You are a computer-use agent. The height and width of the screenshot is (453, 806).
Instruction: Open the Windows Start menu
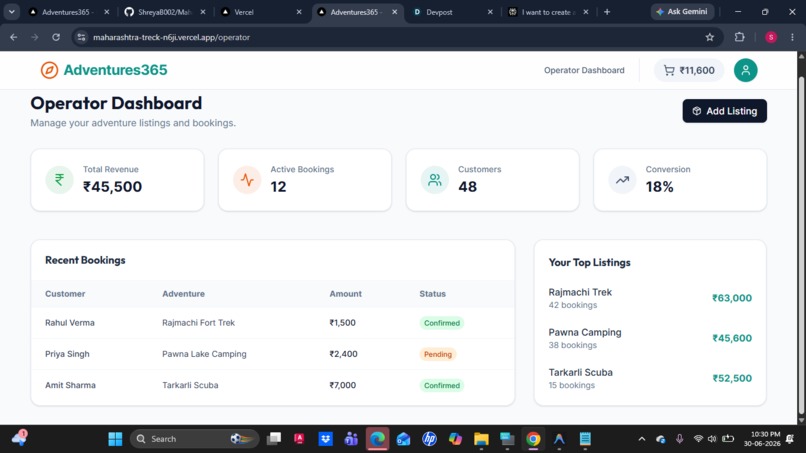(115, 439)
